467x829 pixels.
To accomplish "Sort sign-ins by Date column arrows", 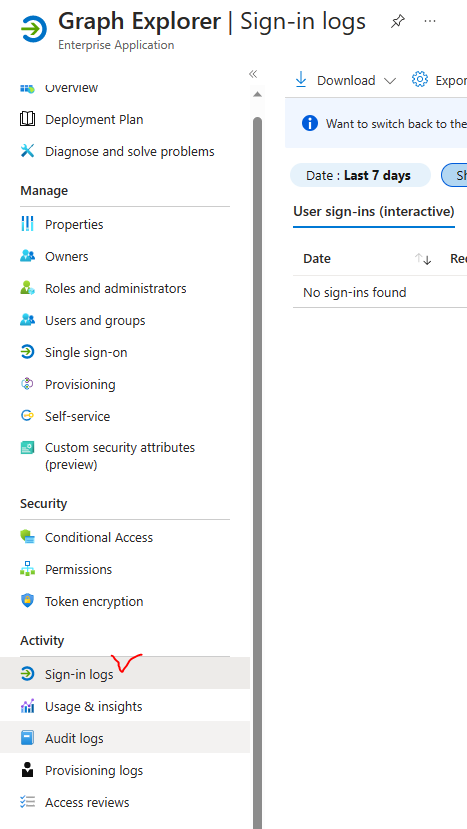I will coord(423,259).
